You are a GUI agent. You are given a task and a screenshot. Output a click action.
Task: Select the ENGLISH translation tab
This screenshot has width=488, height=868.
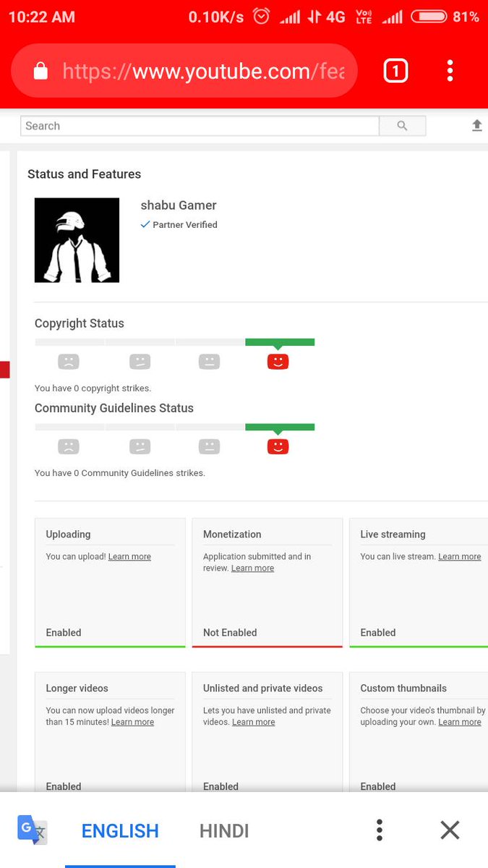[x=120, y=831]
